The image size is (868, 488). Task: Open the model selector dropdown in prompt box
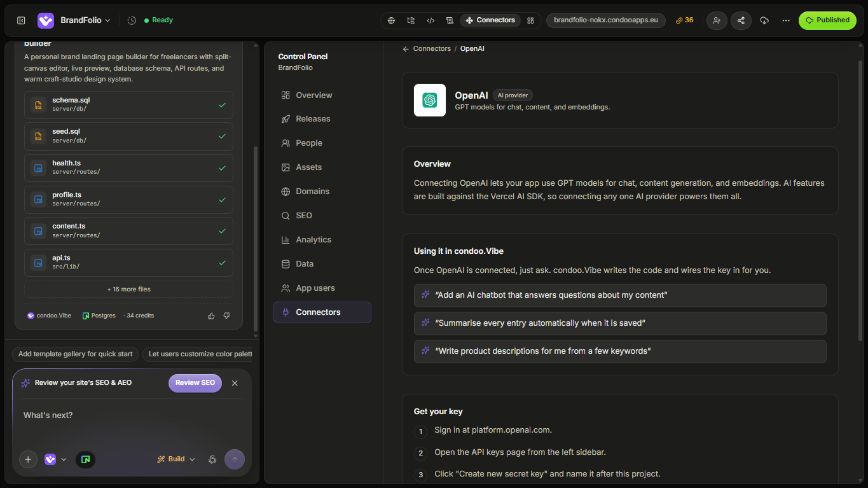pos(55,459)
